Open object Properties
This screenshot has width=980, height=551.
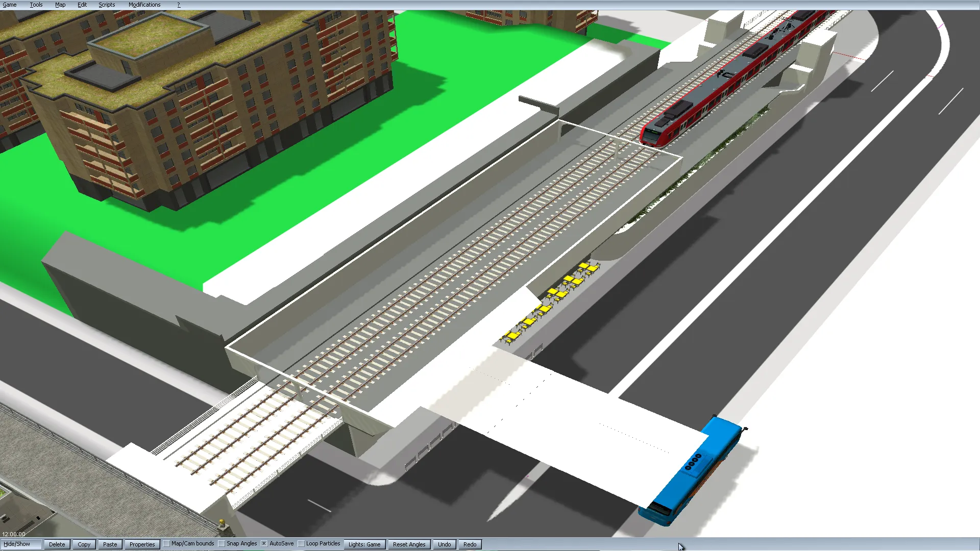point(142,544)
